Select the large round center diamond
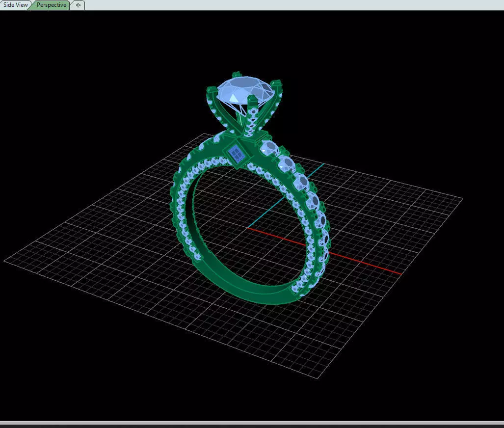This screenshot has width=504, height=428. coord(246,88)
